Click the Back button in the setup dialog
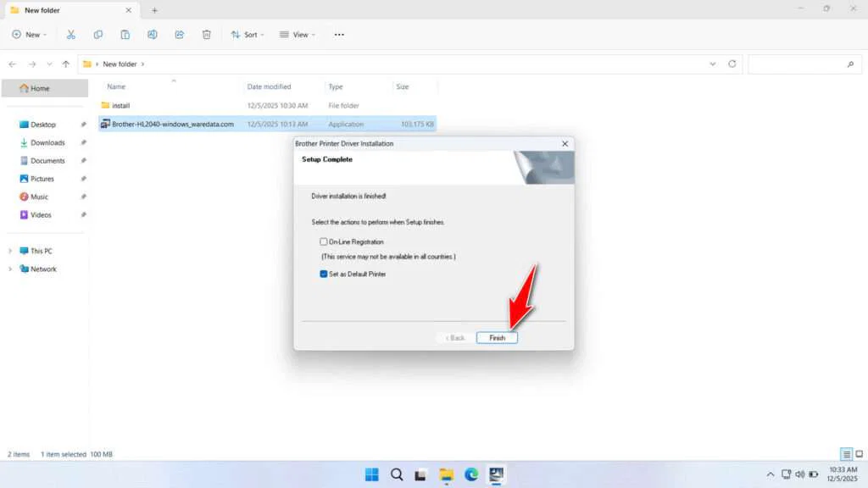Viewport: 868px width, 488px height. click(454, 337)
